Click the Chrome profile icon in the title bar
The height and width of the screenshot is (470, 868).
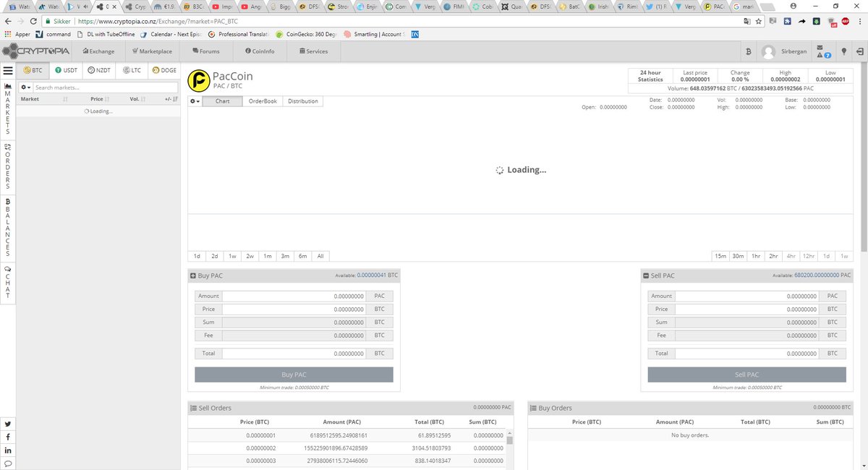[793, 6]
